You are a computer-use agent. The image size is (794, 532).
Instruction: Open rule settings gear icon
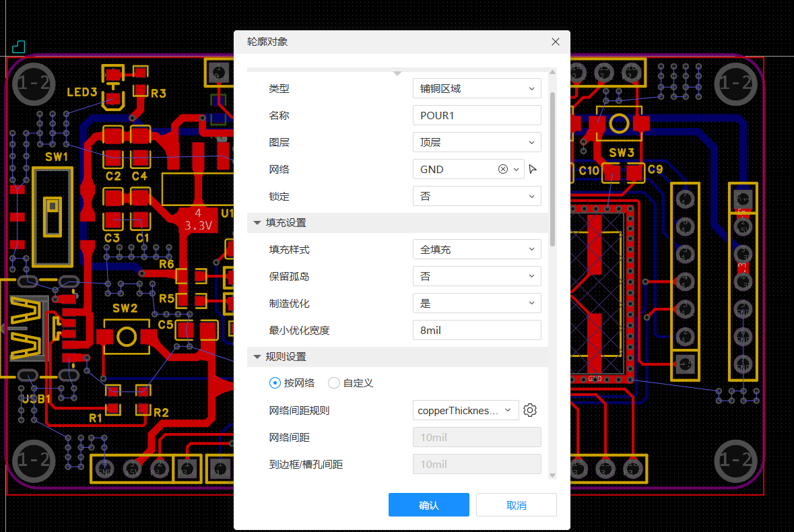(x=530, y=410)
